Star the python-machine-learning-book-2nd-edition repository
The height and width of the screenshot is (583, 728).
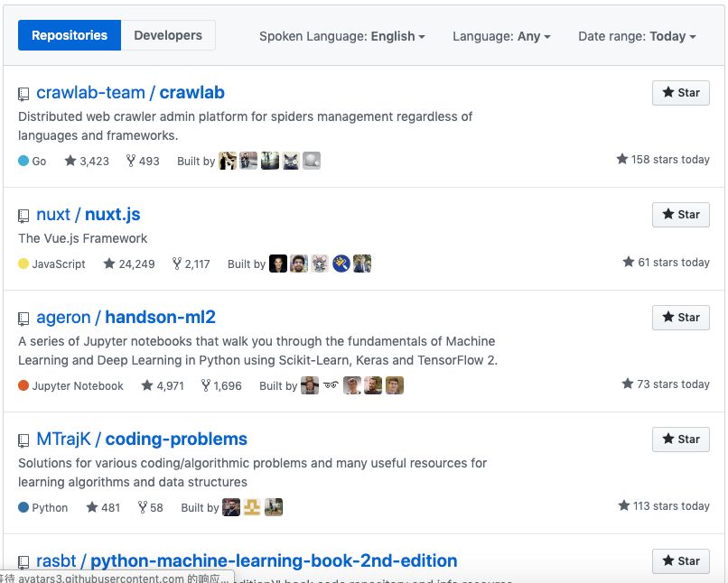pos(681,561)
